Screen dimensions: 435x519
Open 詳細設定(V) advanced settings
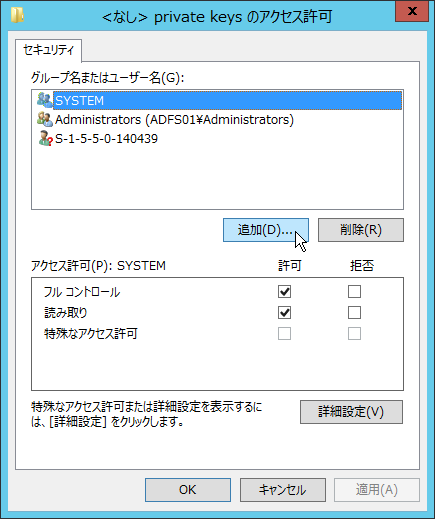pyautogui.click(x=351, y=412)
